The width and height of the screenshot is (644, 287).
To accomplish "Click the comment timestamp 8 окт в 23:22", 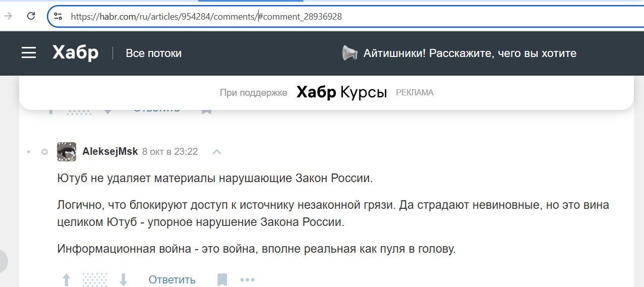I will coord(170,152).
